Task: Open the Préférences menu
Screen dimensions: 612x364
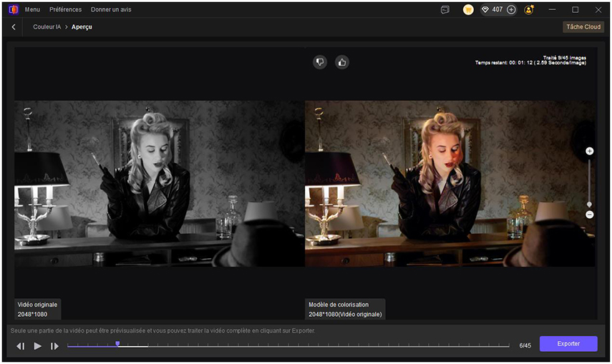Action: (x=65, y=10)
